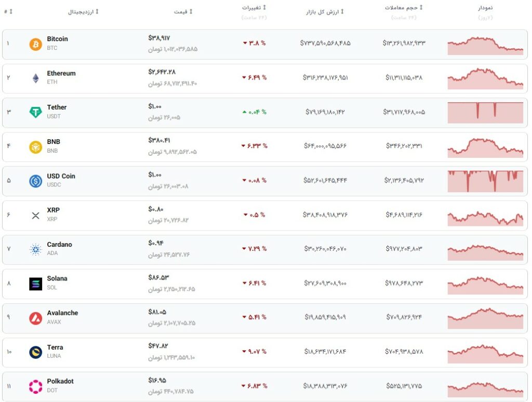Click the Polkadot pink dots logo
532x402 pixels.
click(x=36, y=386)
